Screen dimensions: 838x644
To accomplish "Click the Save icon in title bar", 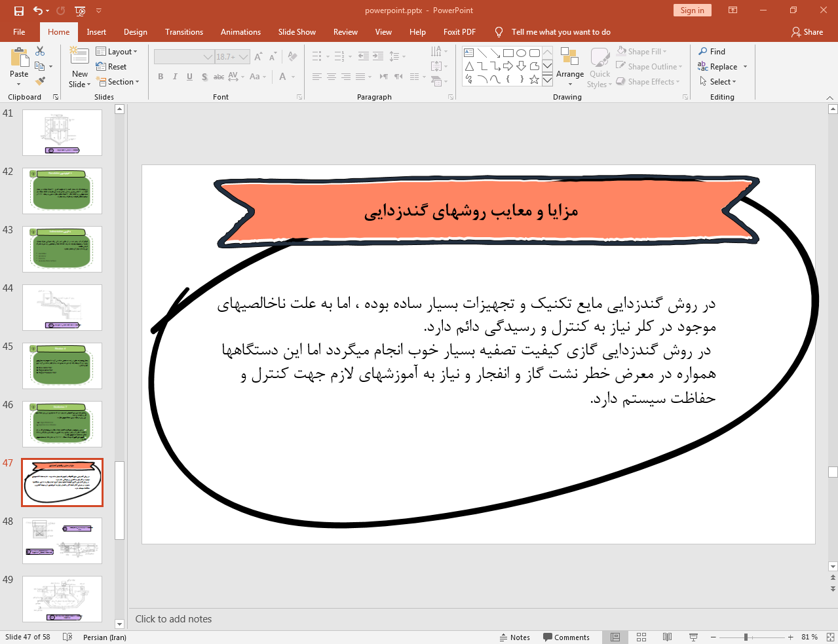I will [x=18, y=10].
